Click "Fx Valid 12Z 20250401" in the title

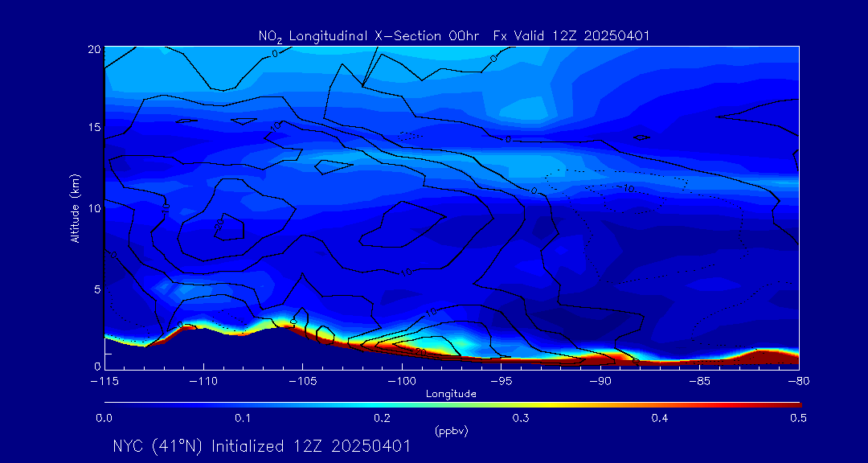(x=571, y=36)
